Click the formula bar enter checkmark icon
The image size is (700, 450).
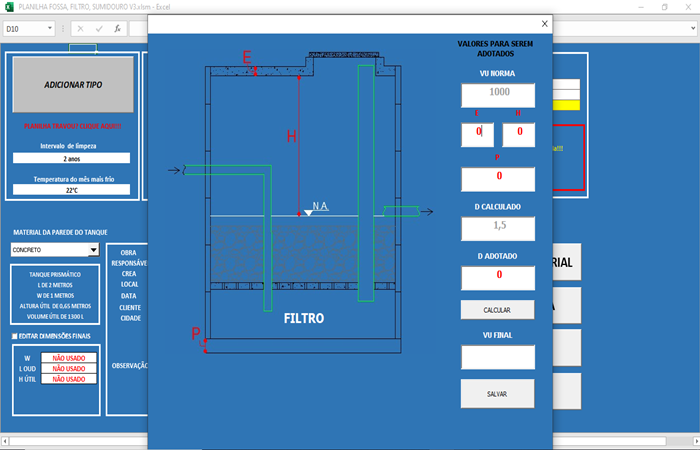pyautogui.click(x=99, y=29)
